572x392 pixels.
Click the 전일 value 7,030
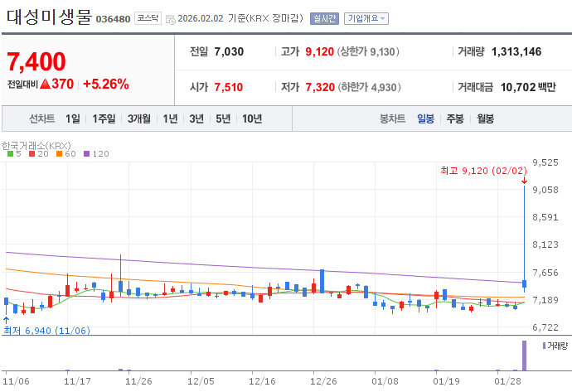(x=229, y=51)
